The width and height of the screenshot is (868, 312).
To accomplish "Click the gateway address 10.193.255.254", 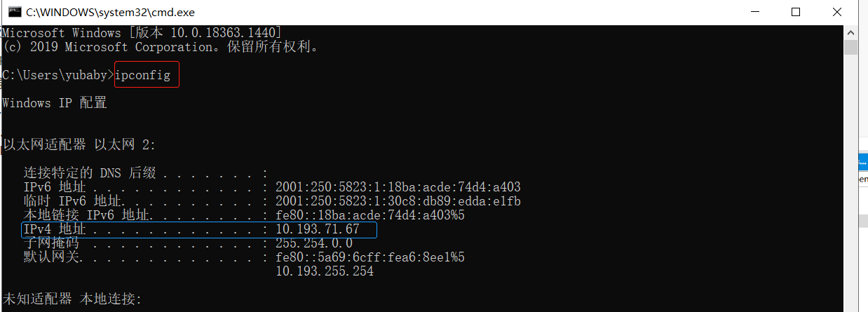I will point(324,271).
